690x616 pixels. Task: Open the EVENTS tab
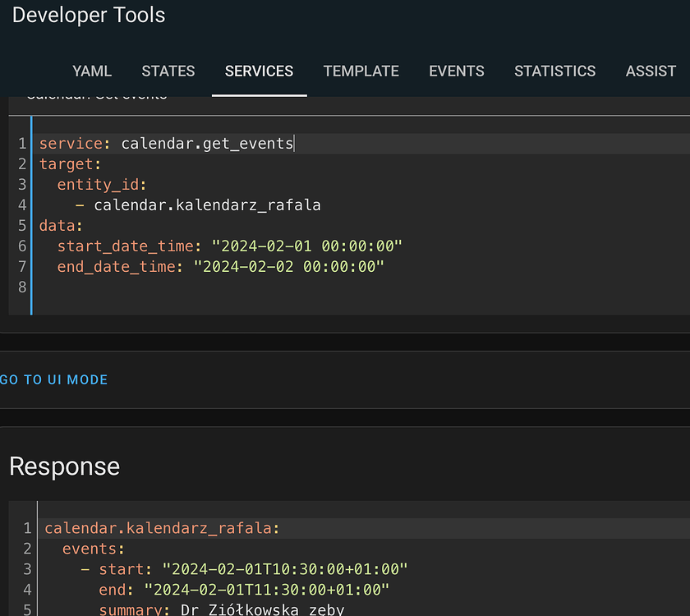(457, 71)
